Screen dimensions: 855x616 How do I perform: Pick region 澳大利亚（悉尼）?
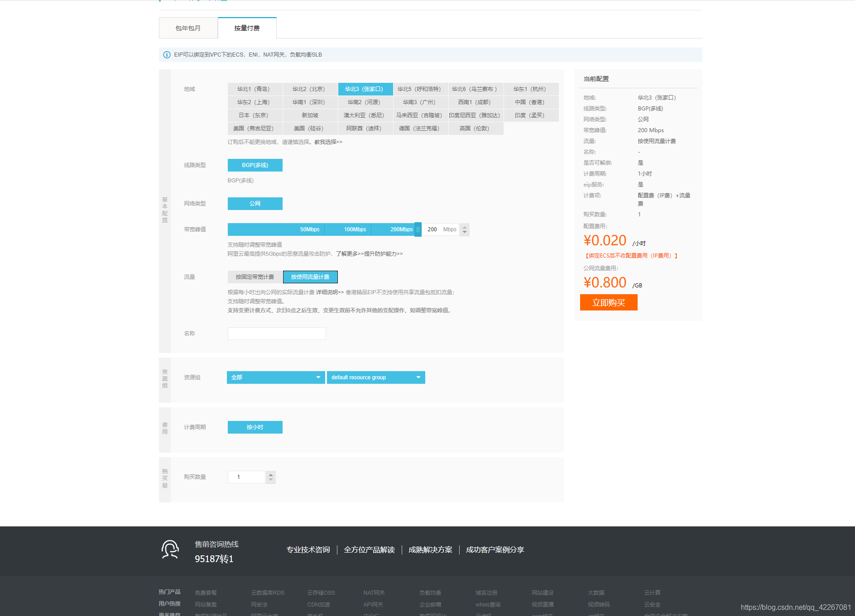click(365, 115)
